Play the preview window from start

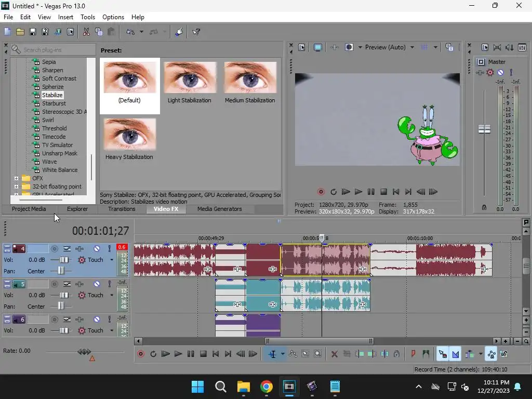coord(345,192)
